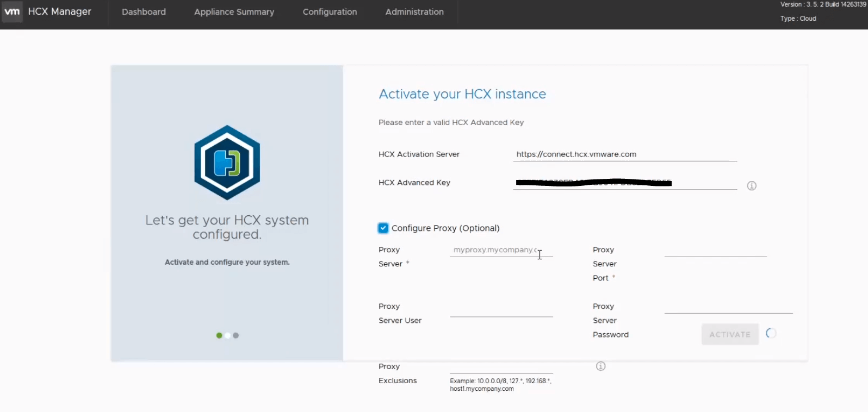Focus the Proxy Server User field
Screen dimensions: 868x412
click(501, 310)
